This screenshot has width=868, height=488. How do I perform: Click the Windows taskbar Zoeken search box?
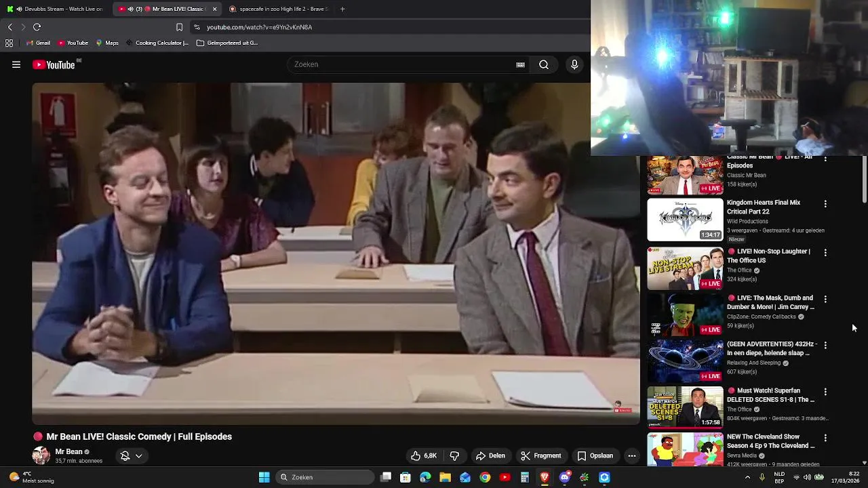(325, 477)
